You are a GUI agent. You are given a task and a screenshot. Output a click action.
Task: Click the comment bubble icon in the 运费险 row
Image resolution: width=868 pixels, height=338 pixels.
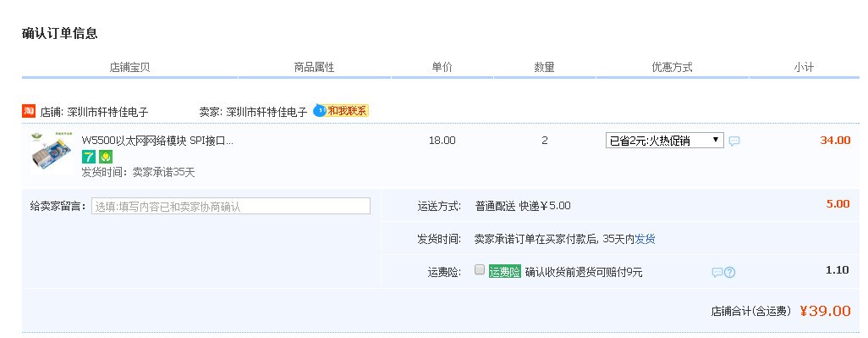click(x=717, y=273)
